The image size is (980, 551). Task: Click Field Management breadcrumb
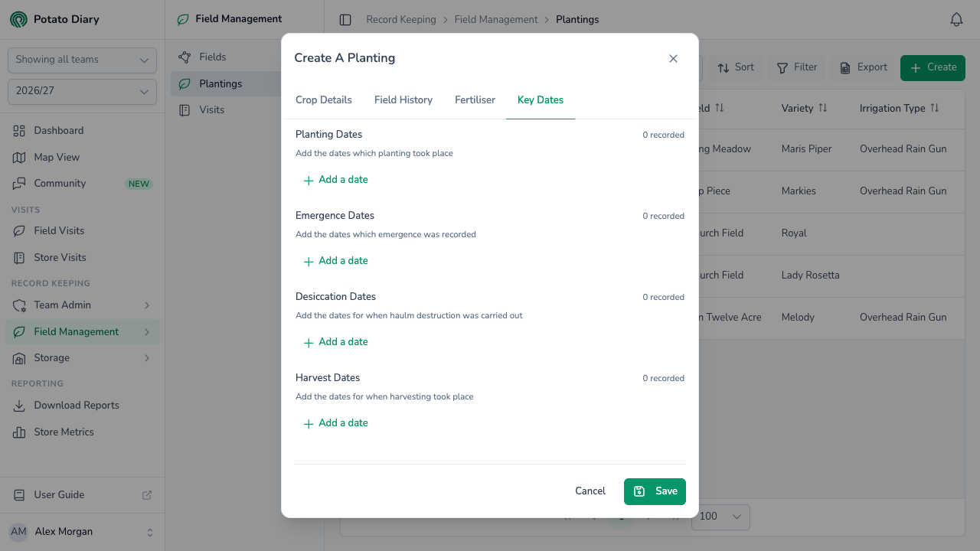[x=496, y=20]
